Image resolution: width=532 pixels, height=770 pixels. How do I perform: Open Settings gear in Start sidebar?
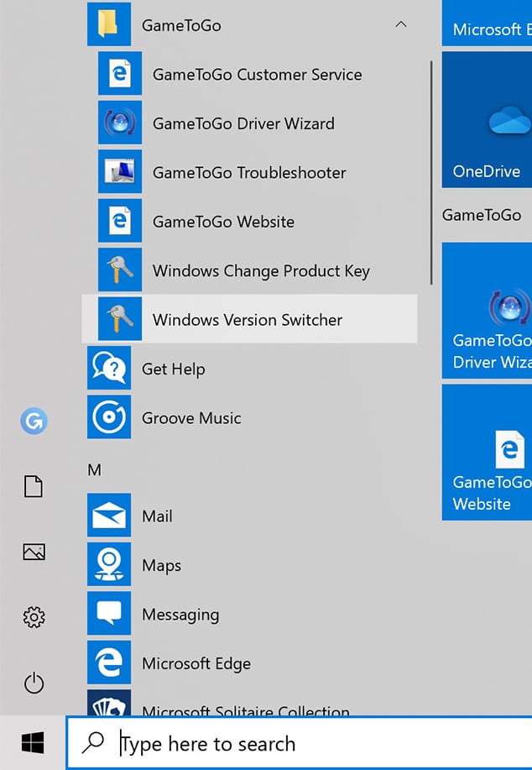coord(34,617)
